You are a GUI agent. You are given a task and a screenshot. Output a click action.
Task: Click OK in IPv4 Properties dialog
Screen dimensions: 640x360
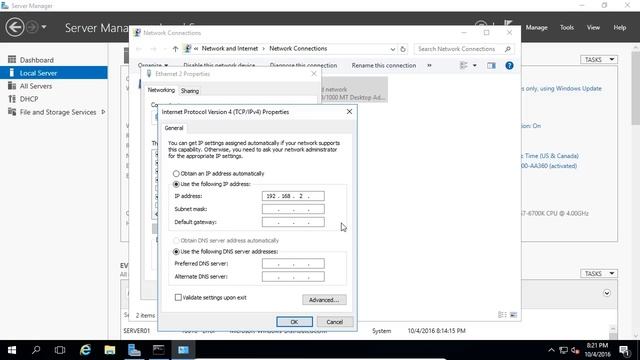click(x=294, y=322)
